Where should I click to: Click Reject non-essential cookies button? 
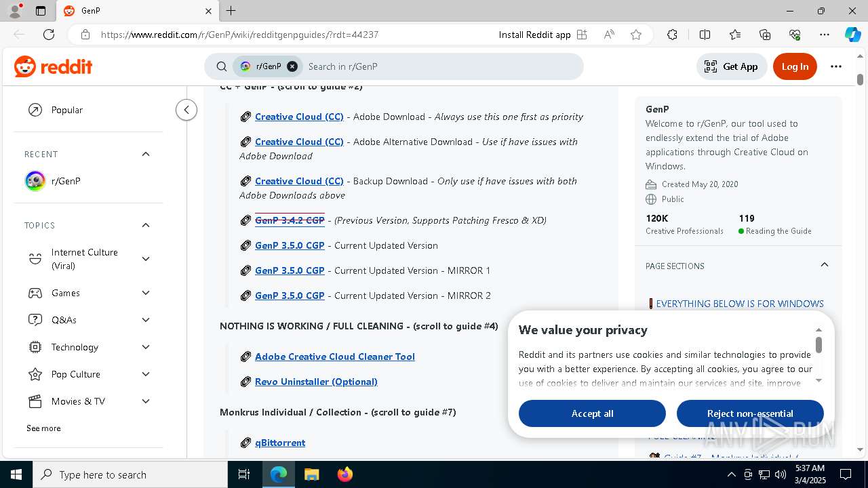pyautogui.click(x=750, y=413)
